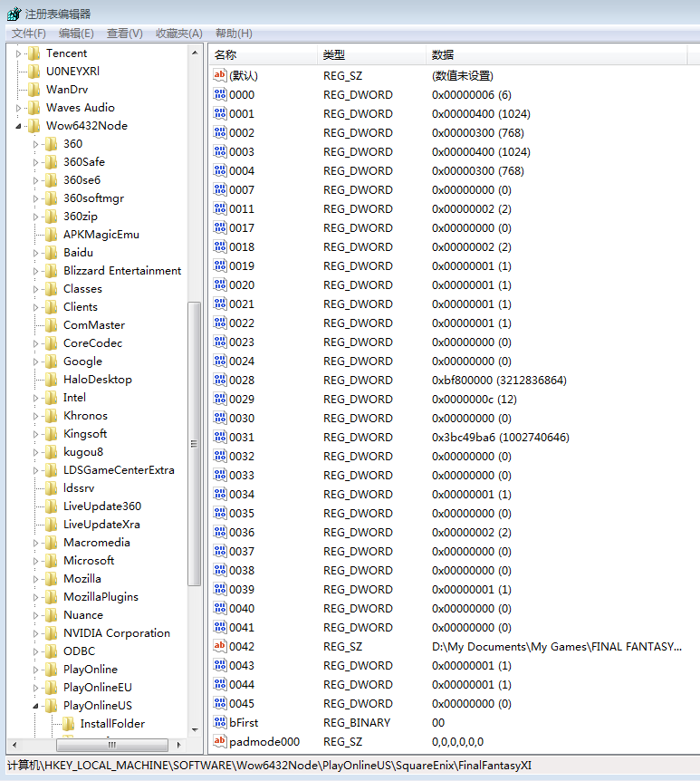Collapse the PlayOnlineUS tree node
The image size is (700, 781).
coord(35,706)
